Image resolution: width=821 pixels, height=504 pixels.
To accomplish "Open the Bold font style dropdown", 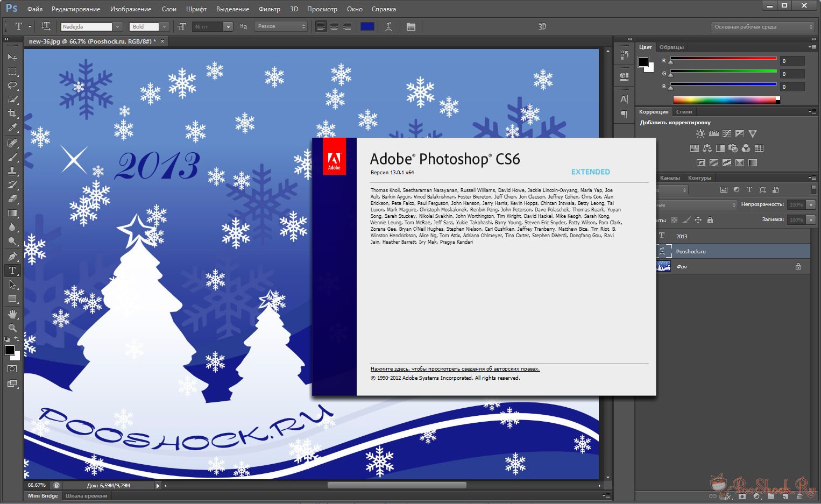I will point(164,26).
